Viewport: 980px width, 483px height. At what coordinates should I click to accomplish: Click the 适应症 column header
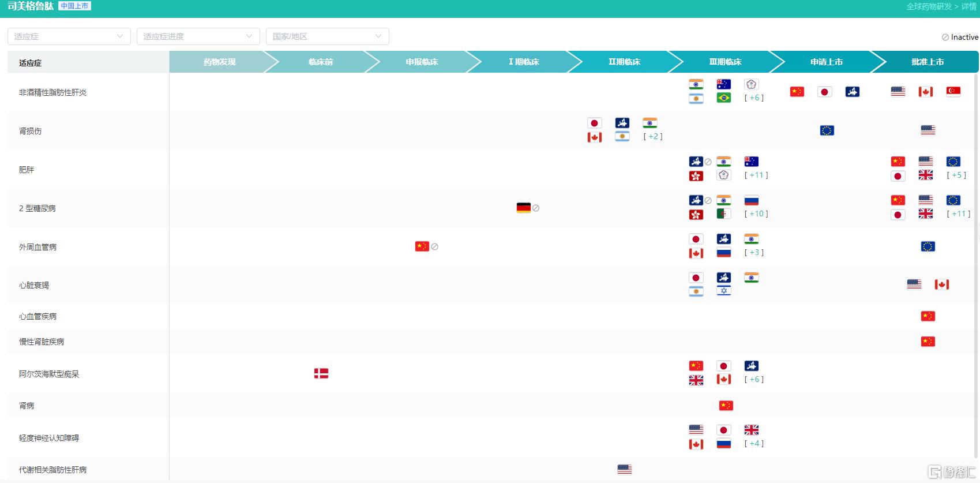pos(30,63)
